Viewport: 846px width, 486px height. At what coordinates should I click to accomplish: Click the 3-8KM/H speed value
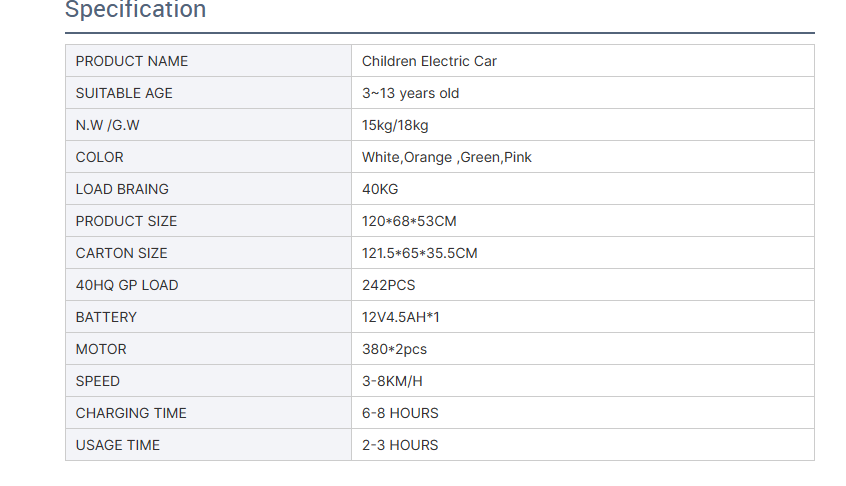pos(392,381)
